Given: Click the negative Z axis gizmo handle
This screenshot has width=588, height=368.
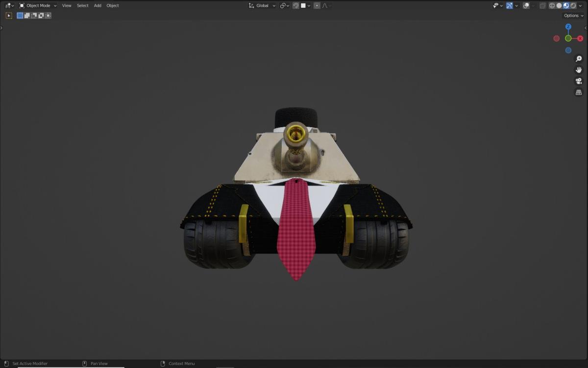Looking at the screenshot, I should [568, 50].
